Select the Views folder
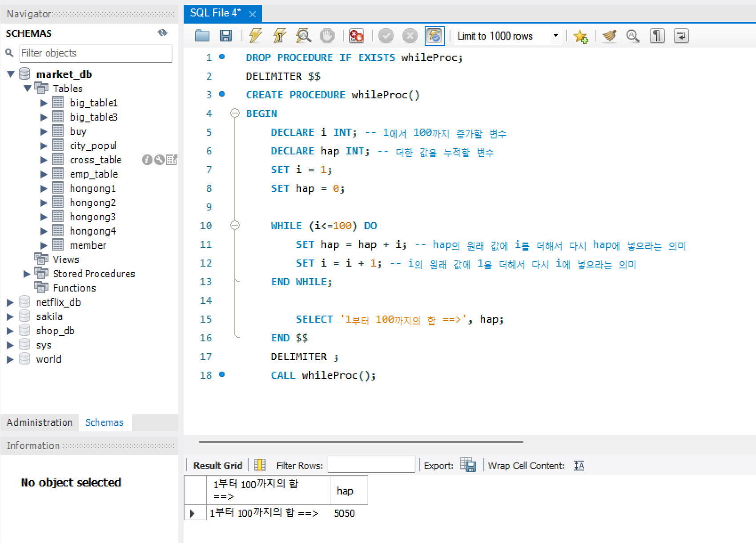 (66, 259)
